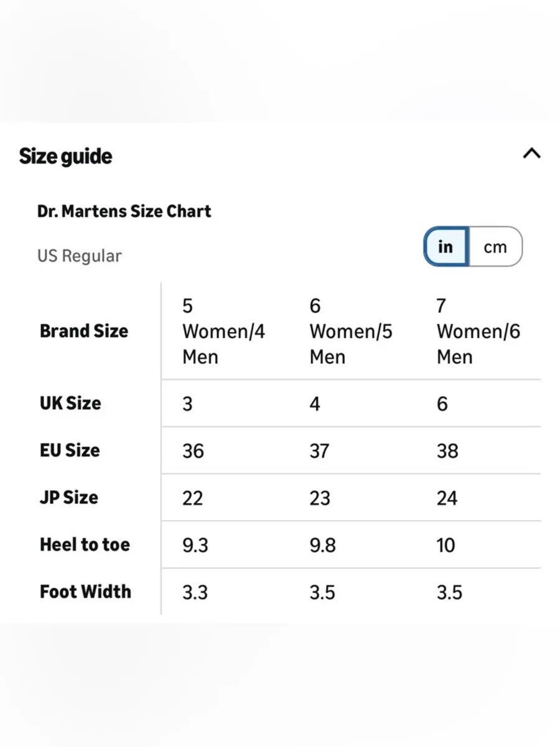This screenshot has height=747, width=560.
Task: Select the JP size 23 cell
Action: [320, 498]
